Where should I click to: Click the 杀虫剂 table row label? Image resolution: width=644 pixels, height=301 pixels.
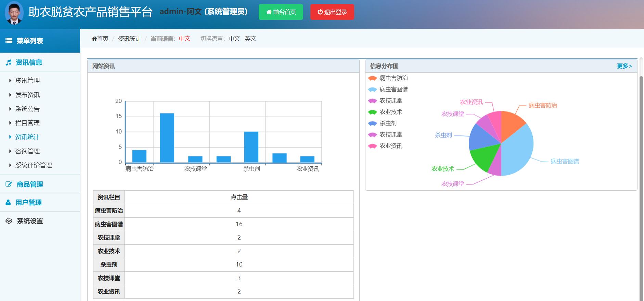coord(109,264)
